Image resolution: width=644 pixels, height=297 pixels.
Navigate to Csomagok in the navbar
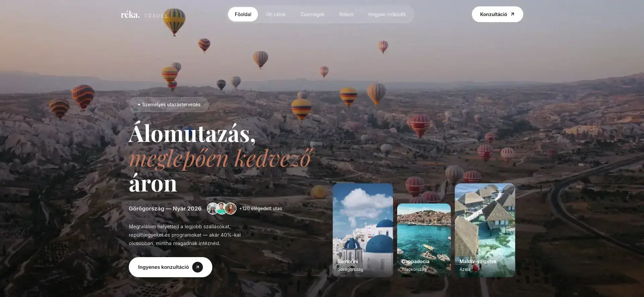(312, 14)
